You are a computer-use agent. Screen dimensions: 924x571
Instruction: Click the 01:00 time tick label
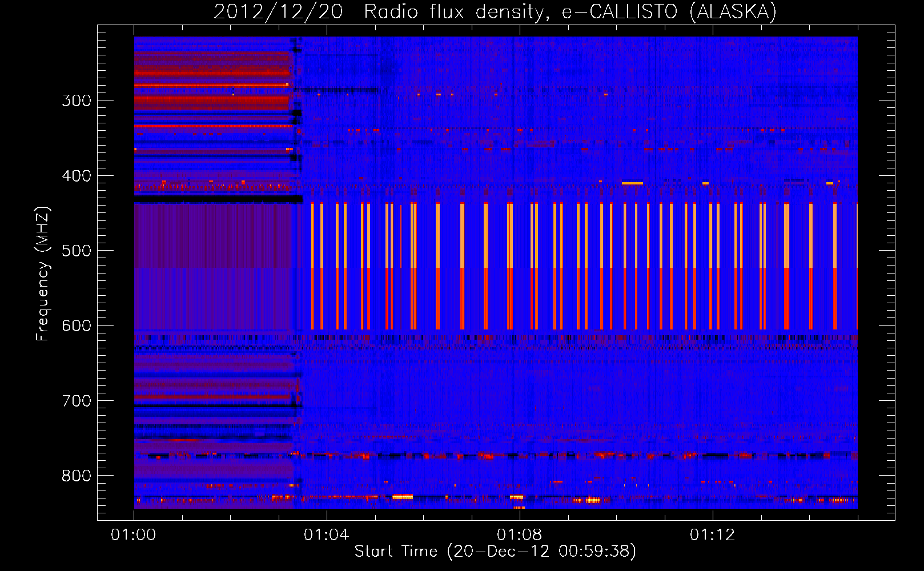tap(134, 535)
